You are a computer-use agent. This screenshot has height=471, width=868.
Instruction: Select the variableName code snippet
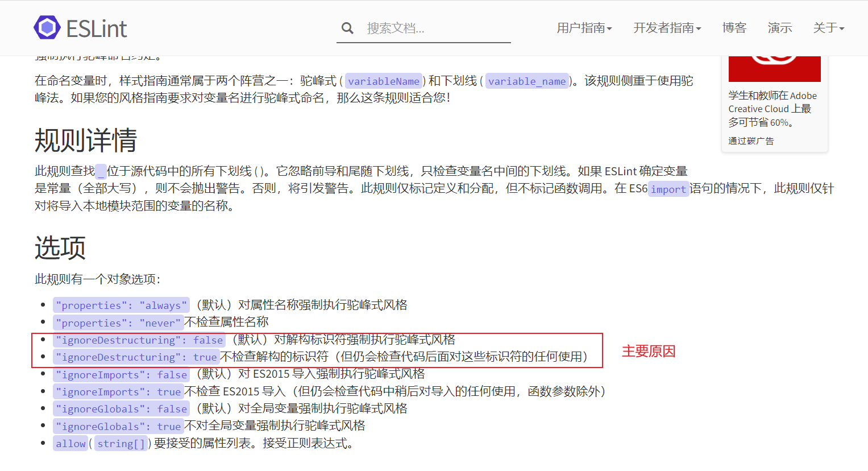coord(384,81)
